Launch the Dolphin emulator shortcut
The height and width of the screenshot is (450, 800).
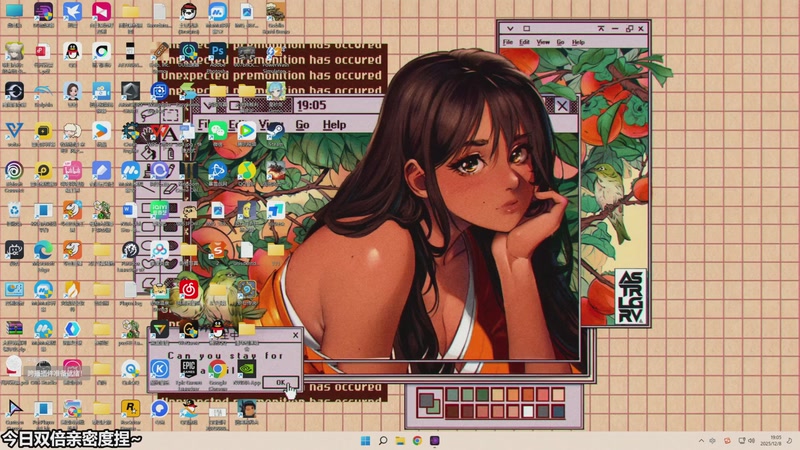(x=43, y=91)
